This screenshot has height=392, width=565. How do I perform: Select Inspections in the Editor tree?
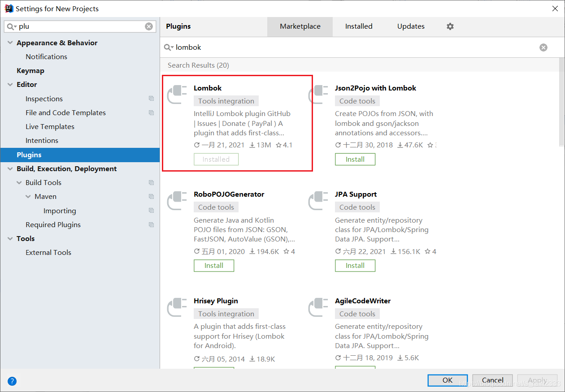[44, 99]
